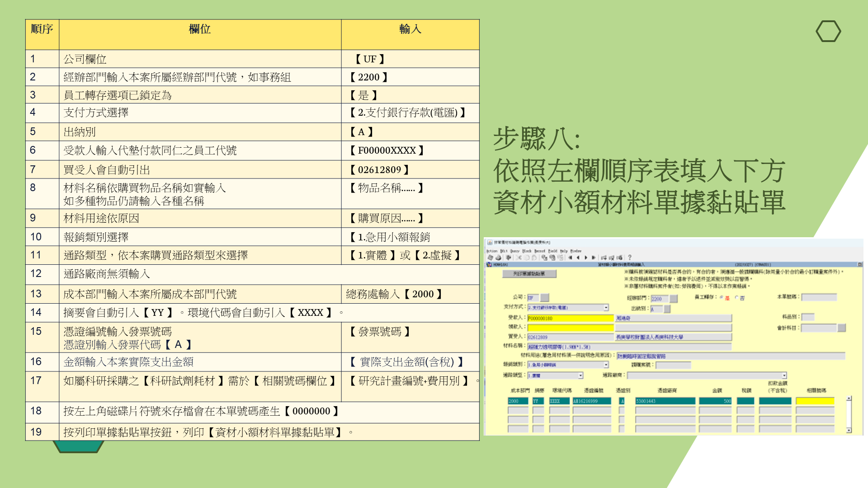Click the 列印單據黏貼單 button

point(529,274)
